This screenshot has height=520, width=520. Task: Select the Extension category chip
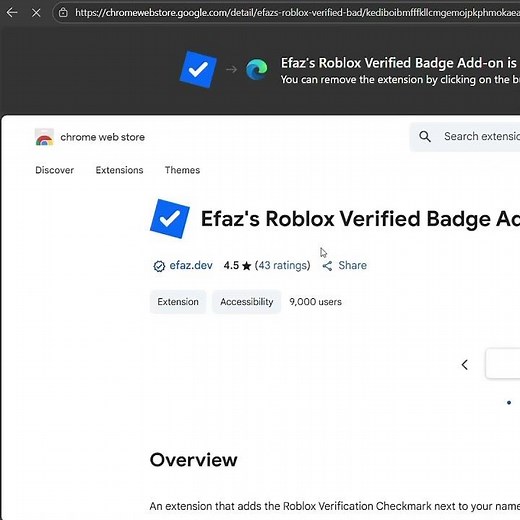(178, 302)
